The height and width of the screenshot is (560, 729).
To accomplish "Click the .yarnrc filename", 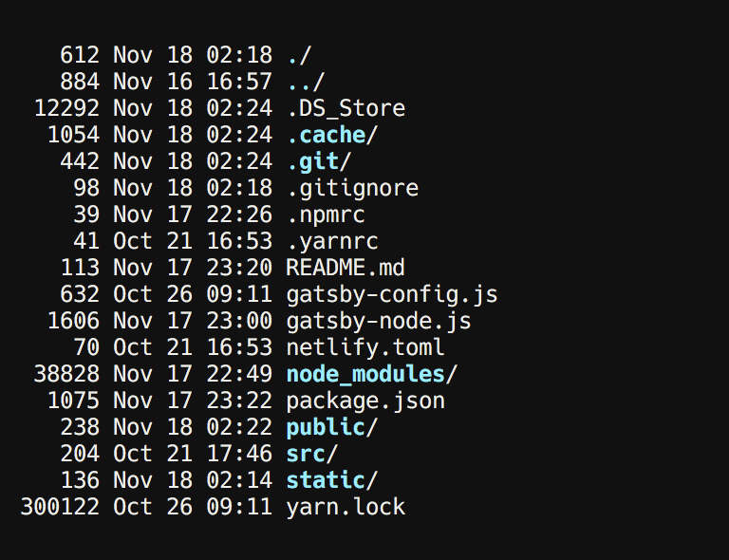I will (332, 242).
